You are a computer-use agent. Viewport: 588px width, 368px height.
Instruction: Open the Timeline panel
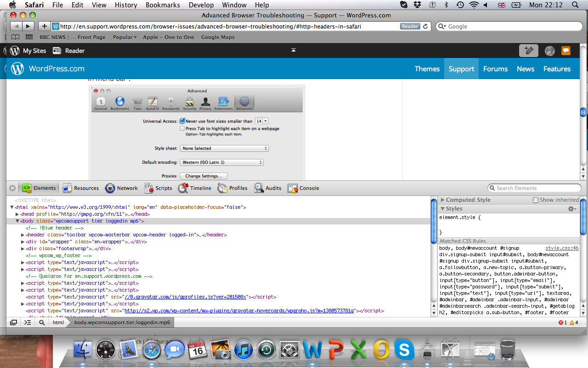tap(195, 188)
